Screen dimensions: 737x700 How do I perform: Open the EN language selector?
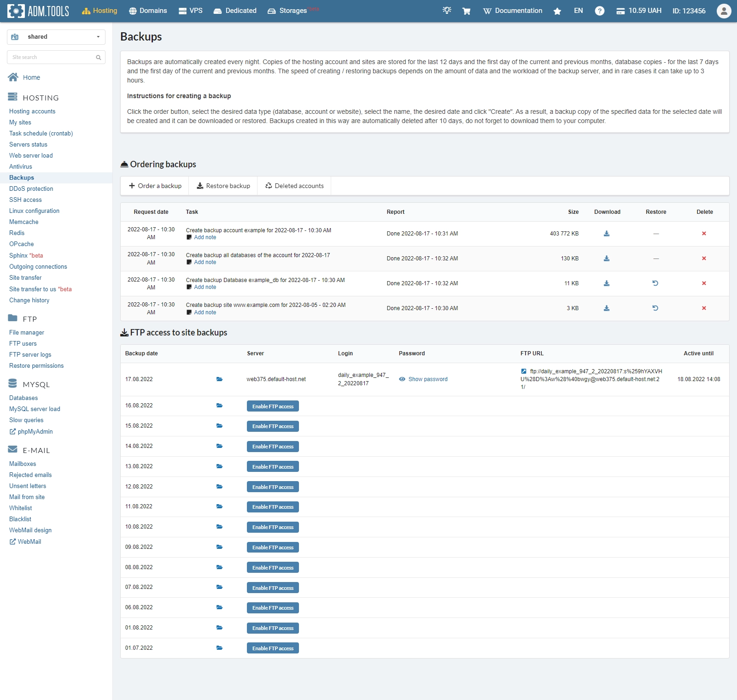[578, 11]
